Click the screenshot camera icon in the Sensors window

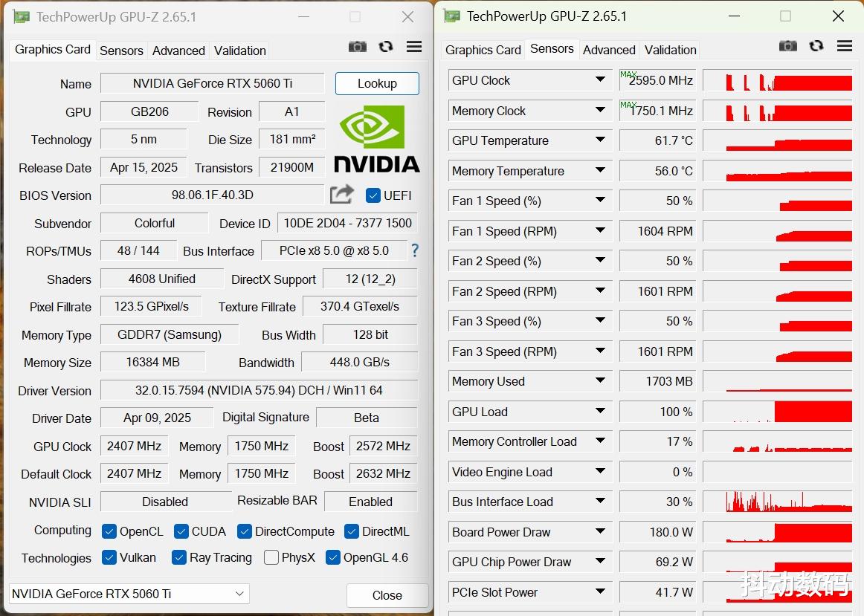(788, 46)
